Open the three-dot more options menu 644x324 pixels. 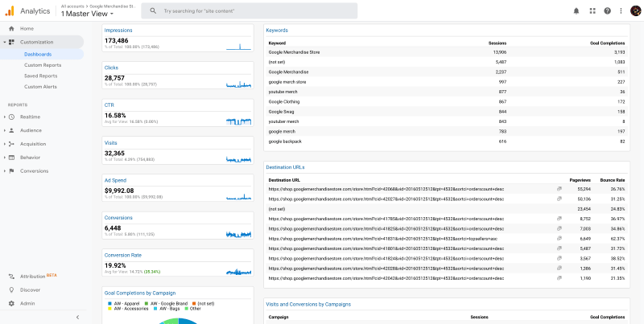[621, 11]
